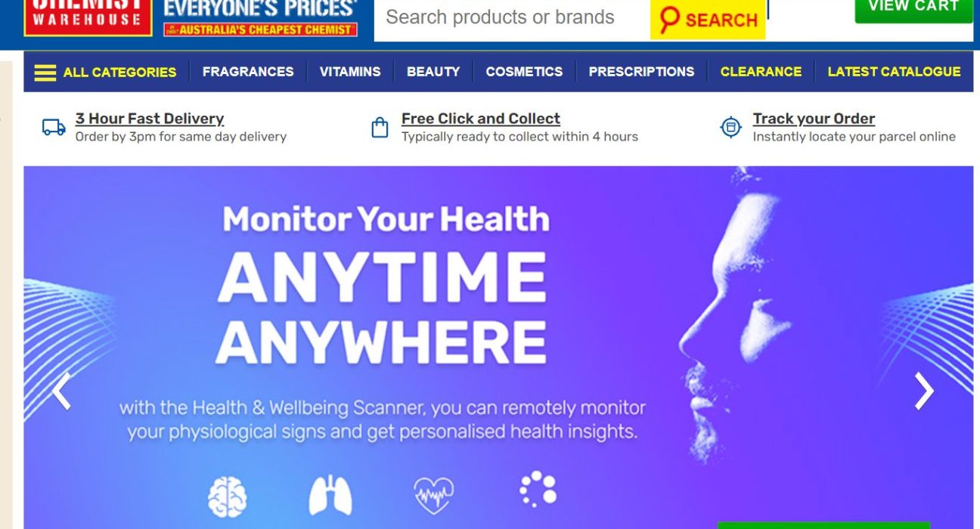The width and height of the screenshot is (980, 529).
Task: Click the magnifier icon in Search button
Action: (x=669, y=20)
